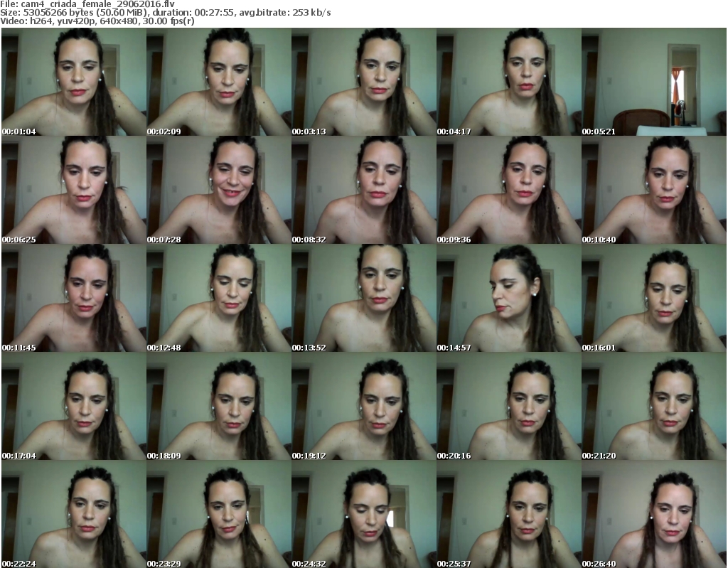
Task: Click the "Size: 53056266 bytes" info line
Action: tap(165, 13)
